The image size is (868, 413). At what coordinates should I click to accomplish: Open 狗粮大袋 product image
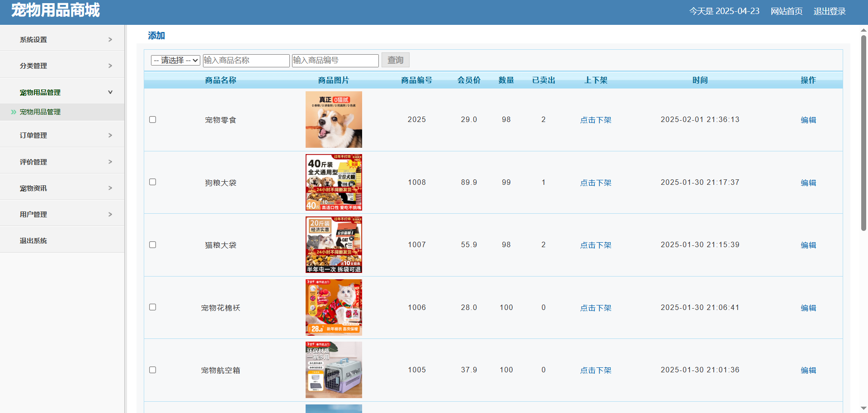(334, 182)
